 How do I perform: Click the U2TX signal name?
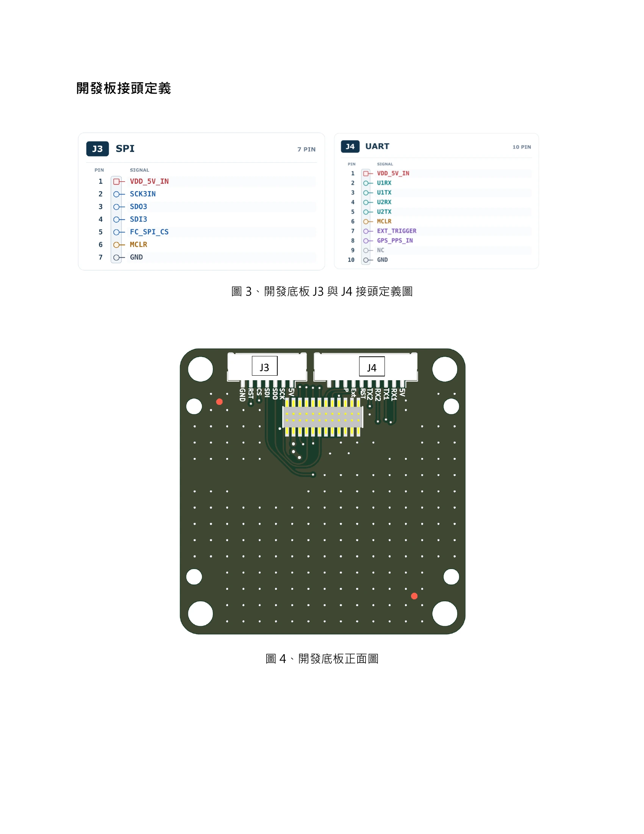point(384,212)
